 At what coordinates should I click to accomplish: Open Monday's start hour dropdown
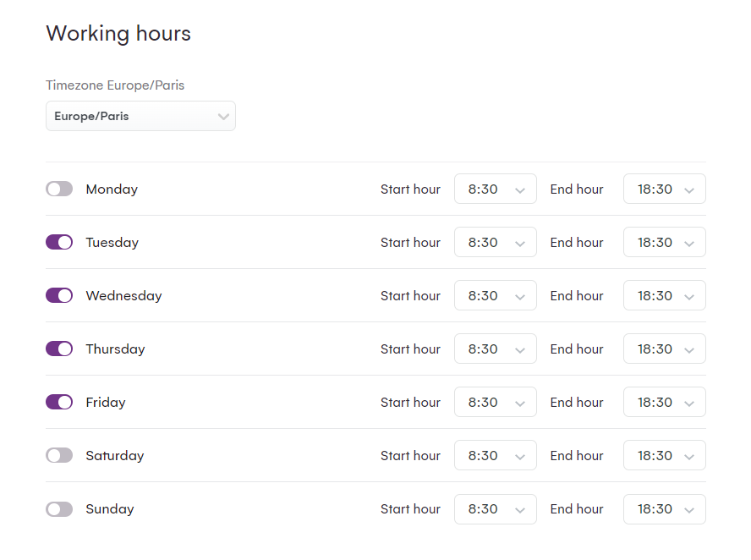[x=495, y=189]
